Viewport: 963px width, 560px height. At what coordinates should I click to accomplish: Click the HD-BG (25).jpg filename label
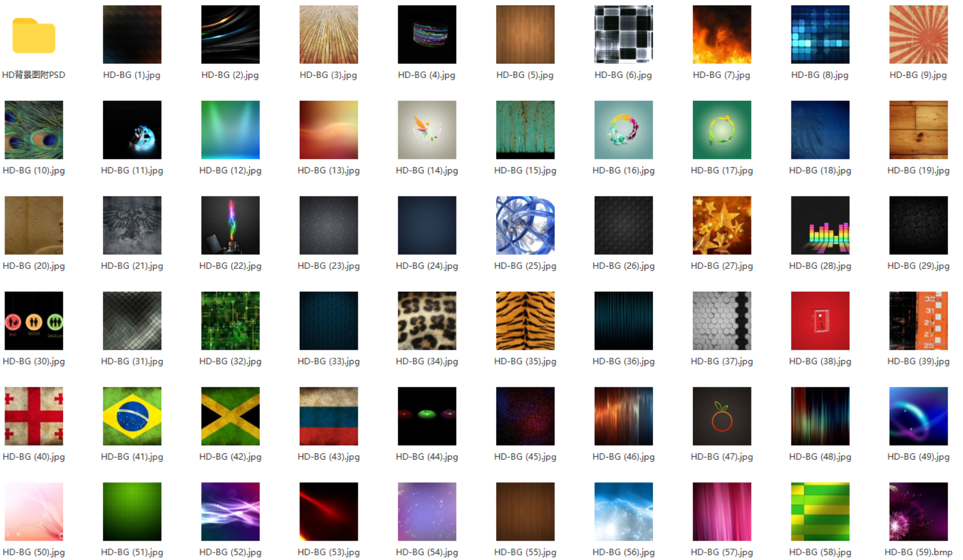(x=525, y=266)
